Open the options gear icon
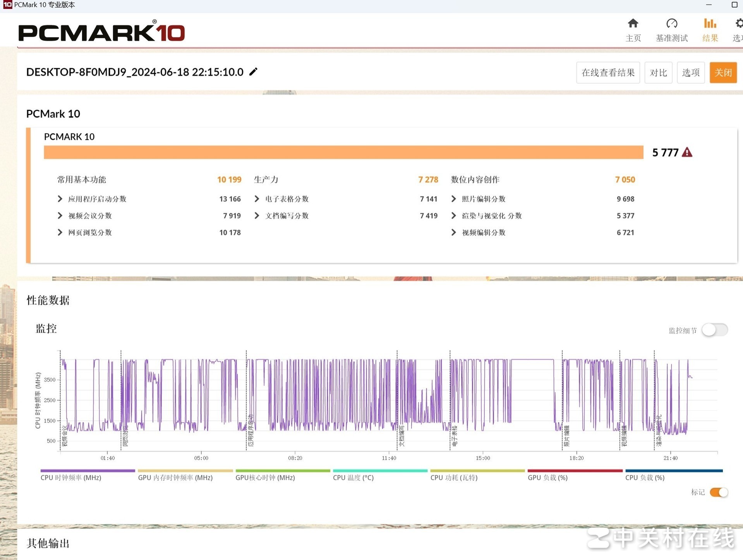743x560 pixels. (x=739, y=24)
